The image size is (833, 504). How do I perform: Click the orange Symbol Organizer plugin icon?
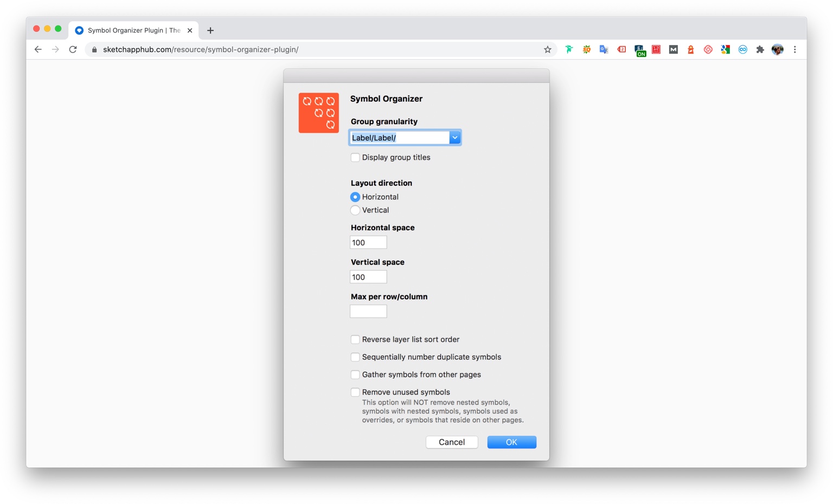tap(319, 113)
